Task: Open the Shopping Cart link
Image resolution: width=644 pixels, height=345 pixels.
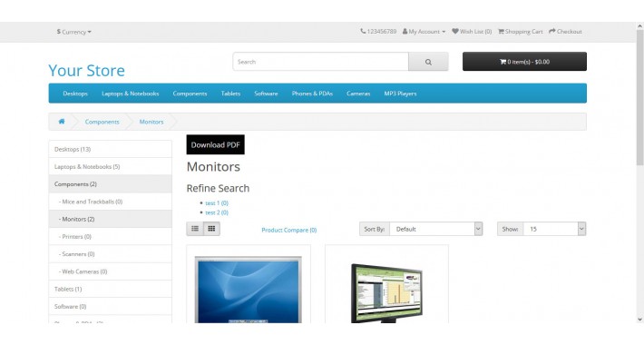Action: 521,31
